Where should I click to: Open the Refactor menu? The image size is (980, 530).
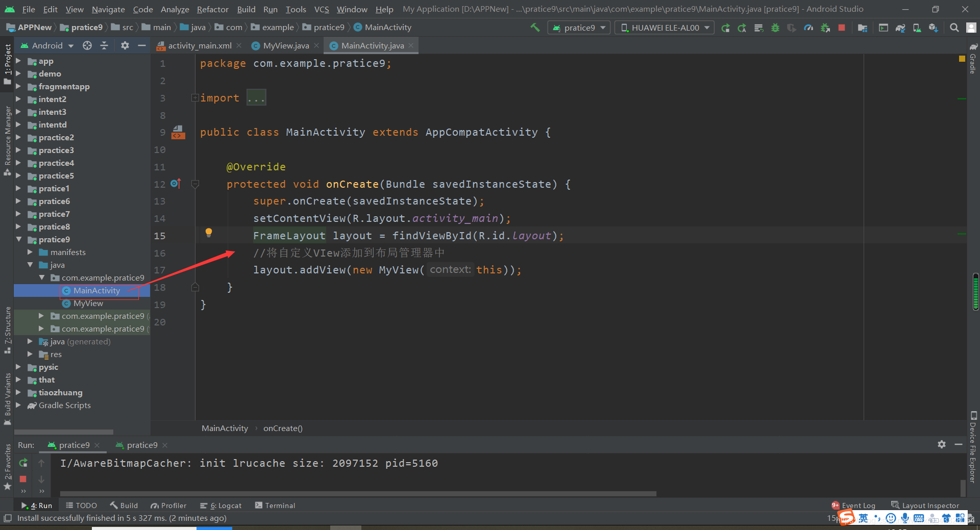coord(212,9)
